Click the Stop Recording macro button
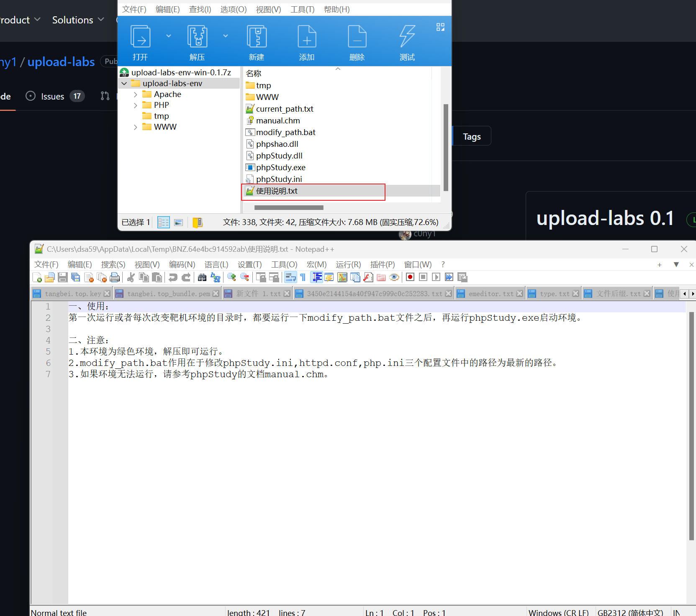The image size is (696, 616). click(423, 277)
